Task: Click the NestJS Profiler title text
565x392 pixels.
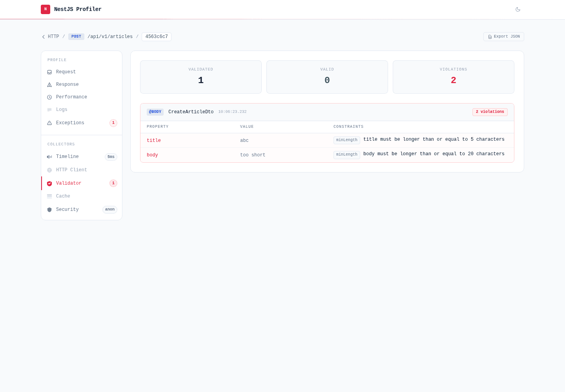Action: [x=78, y=9]
